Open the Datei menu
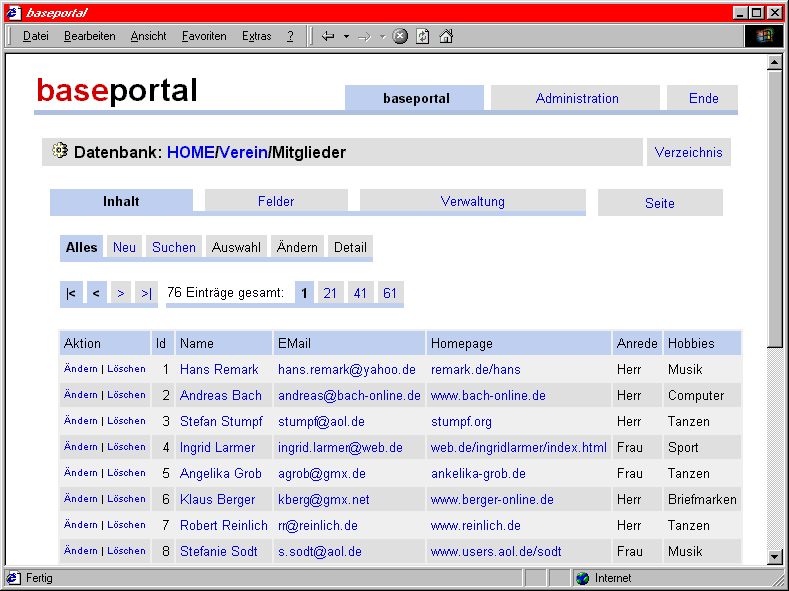 tap(36, 36)
